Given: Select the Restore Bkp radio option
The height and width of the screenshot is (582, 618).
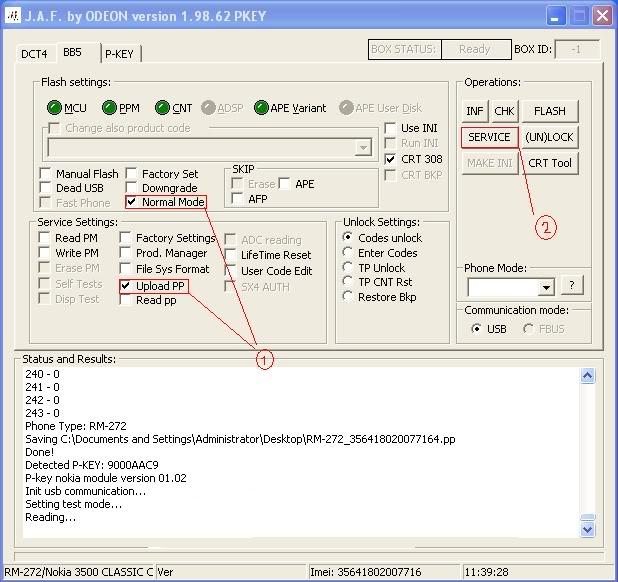Looking at the screenshot, I should tap(348, 296).
